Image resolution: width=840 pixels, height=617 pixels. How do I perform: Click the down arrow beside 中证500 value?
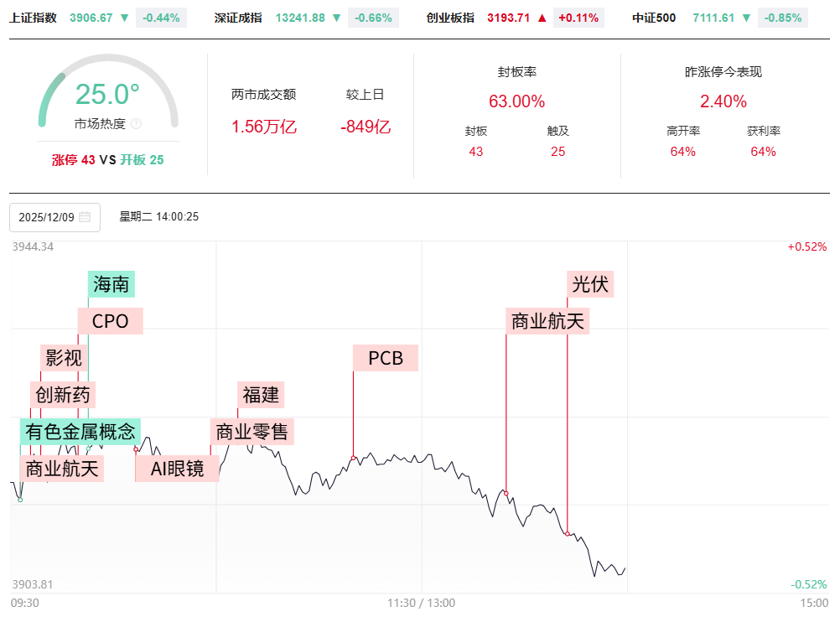[746, 18]
